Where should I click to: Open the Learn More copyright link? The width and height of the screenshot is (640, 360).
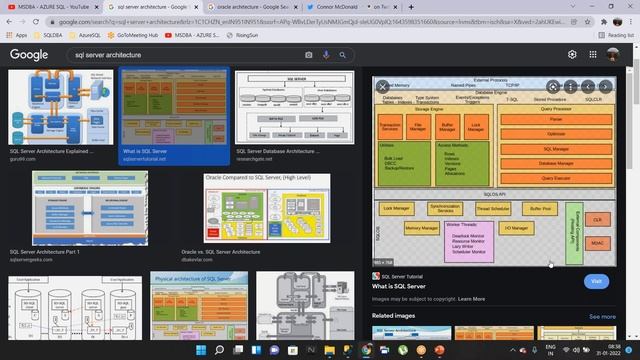click(471, 299)
